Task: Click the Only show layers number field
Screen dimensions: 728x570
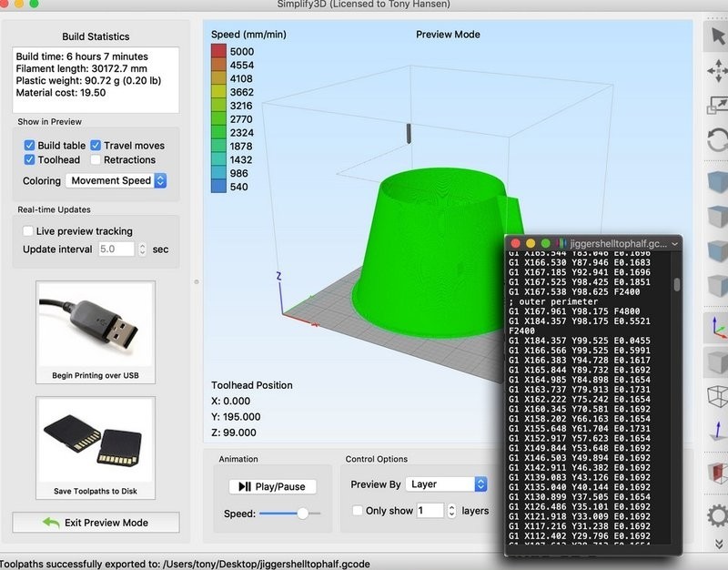Action: pos(430,511)
